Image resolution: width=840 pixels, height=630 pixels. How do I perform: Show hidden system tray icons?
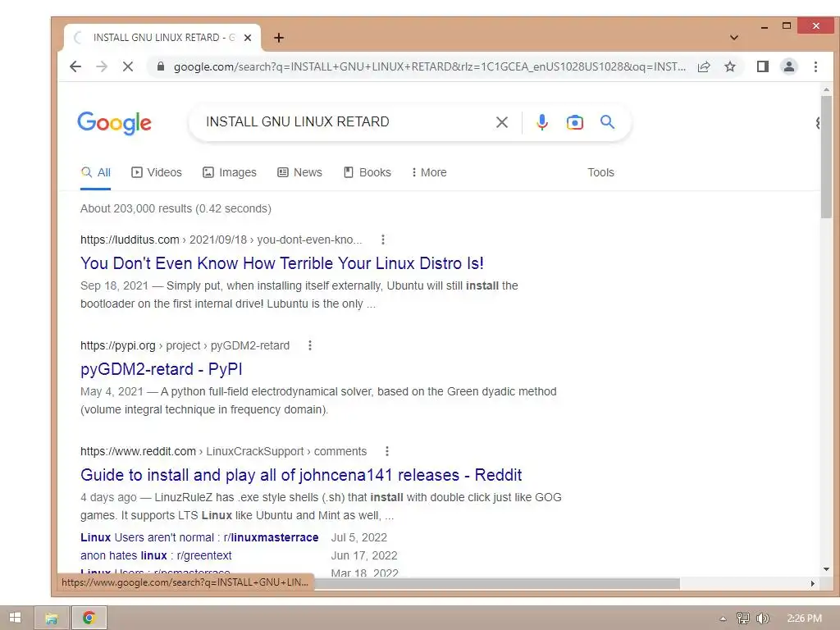point(723,619)
